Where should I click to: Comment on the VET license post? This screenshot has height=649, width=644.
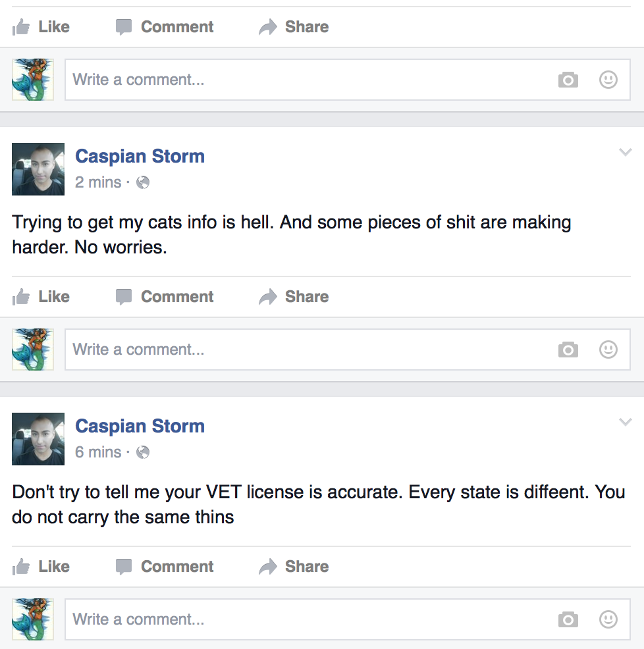[x=165, y=567]
